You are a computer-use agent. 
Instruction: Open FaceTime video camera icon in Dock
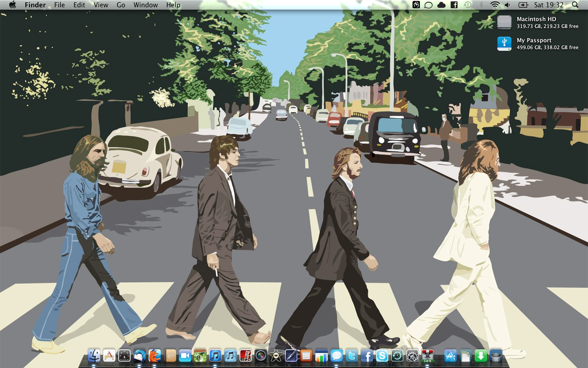pos(185,355)
